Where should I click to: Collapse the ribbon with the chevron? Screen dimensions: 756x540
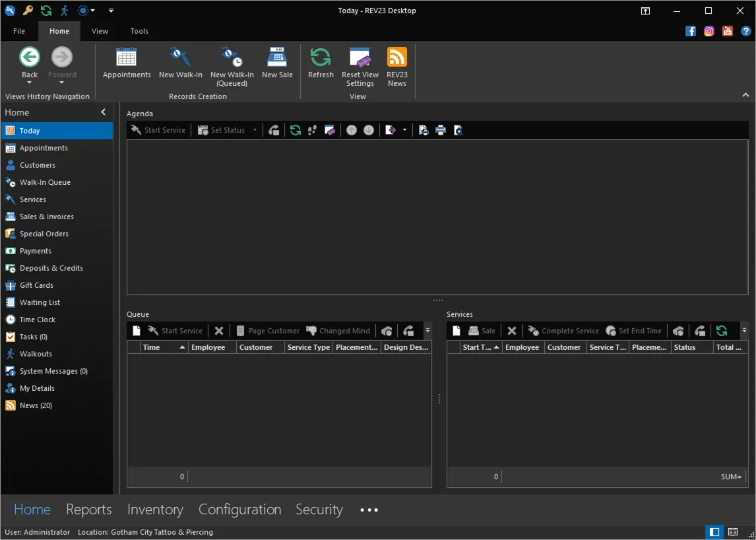tap(745, 96)
